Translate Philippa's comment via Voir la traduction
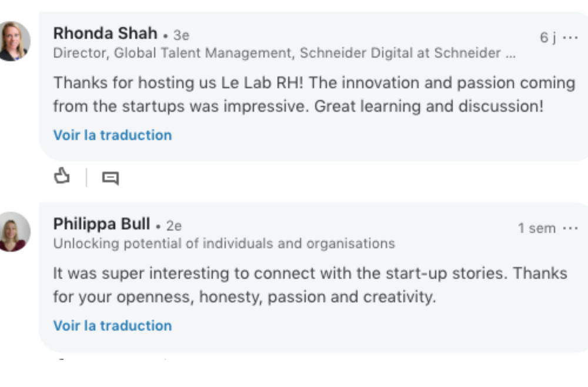 112,326
